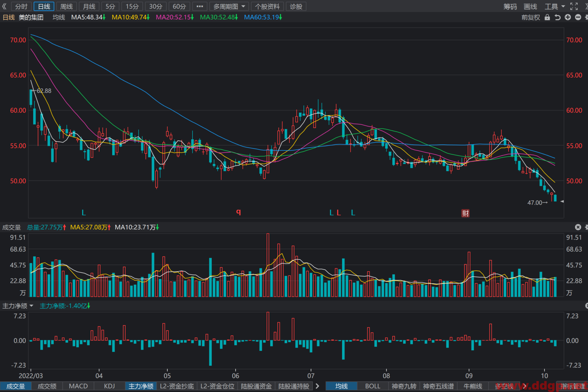Click the q marker near June

coord(238,212)
